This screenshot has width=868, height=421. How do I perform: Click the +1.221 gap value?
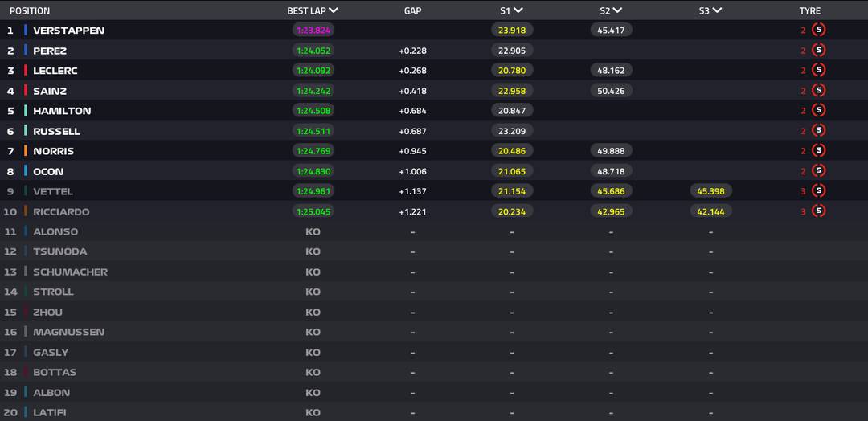(413, 212)
